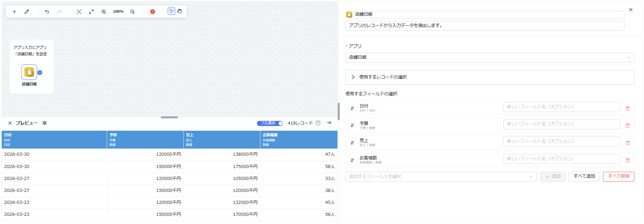This screenshot has height=224, width=644.
Task: Select the 店舗日報 app node on canvas
Action: click(x=29, y=72)
